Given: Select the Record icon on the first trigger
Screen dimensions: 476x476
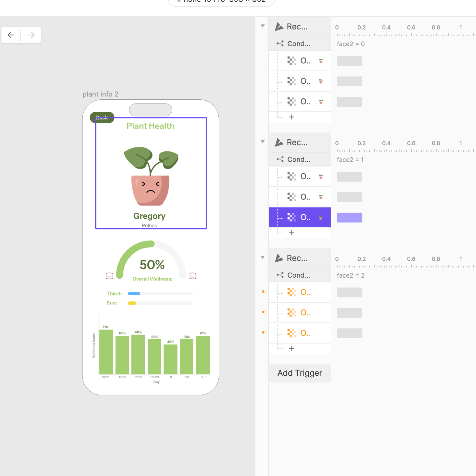Looking at the screenshot, I should [x=279, y=27].
